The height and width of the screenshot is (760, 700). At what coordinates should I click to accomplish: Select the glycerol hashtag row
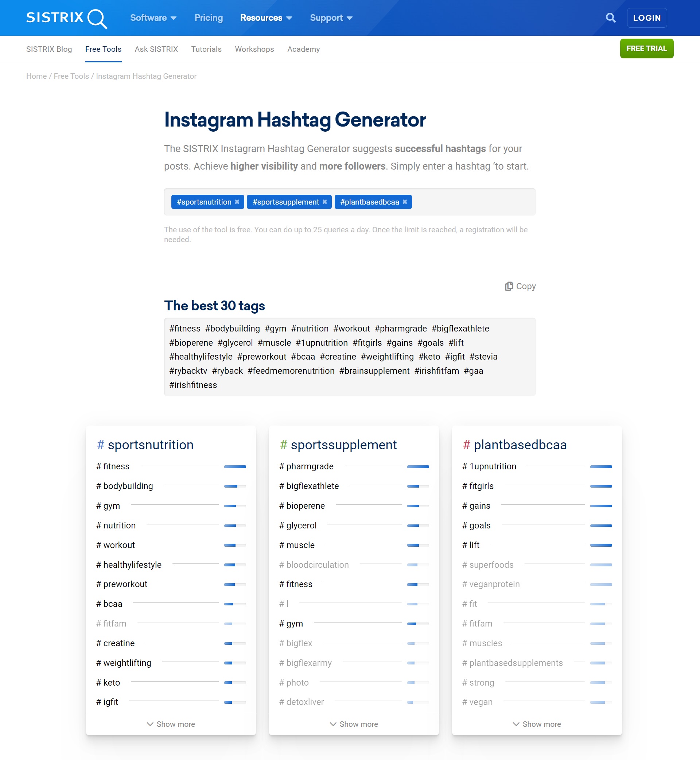[x=354, y=526]
